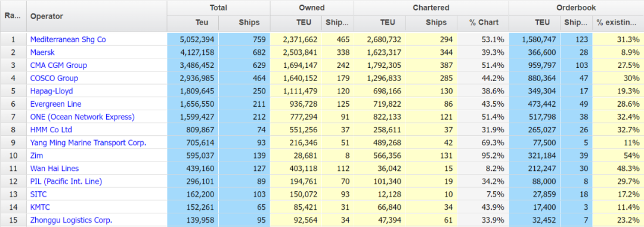Open the COSCO Group operator link

tap(54, 78)
